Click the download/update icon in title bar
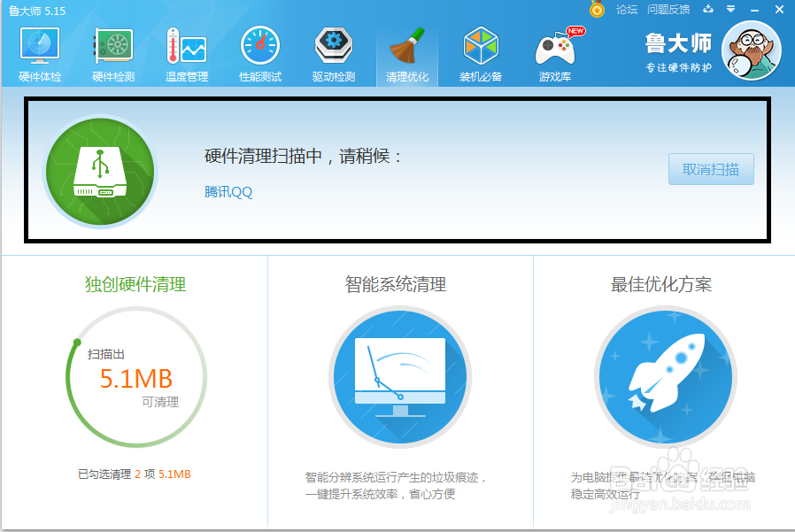 710,10
